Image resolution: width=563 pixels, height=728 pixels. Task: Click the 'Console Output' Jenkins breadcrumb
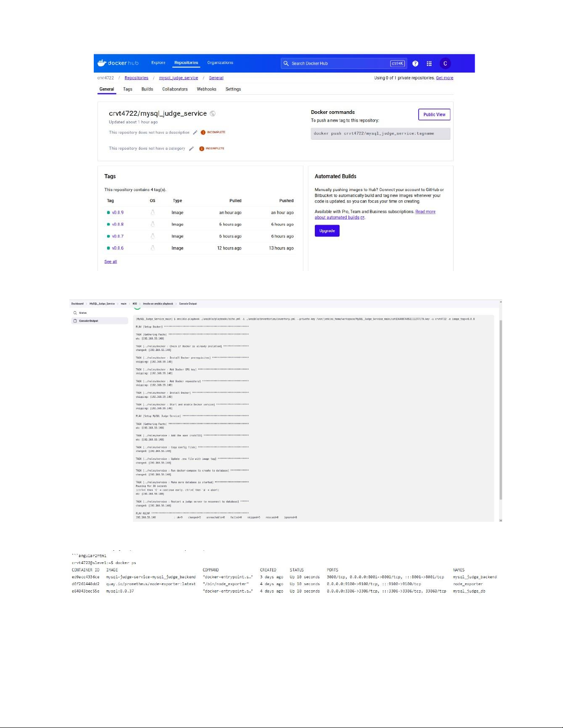(x=188, y=304)
